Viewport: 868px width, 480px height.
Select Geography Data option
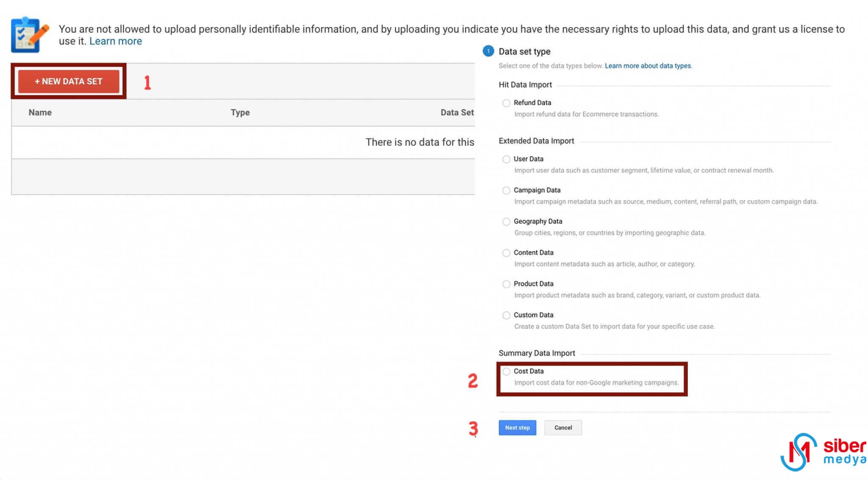pos(505,221)
